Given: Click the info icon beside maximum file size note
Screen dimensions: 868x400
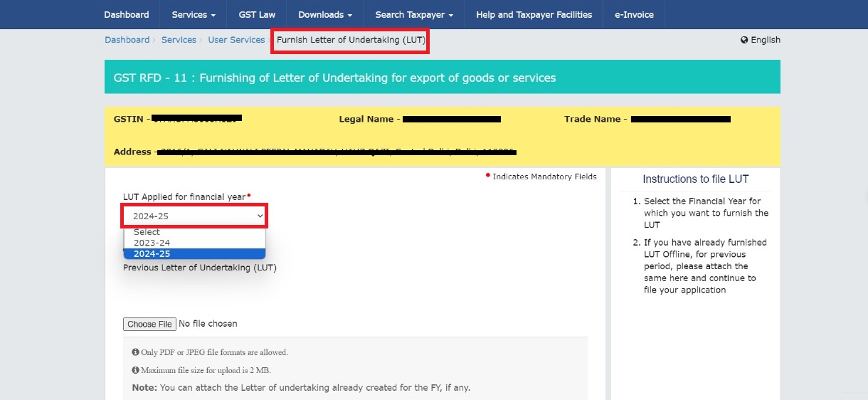Looking at the screenshot, I should click(135, 370).
